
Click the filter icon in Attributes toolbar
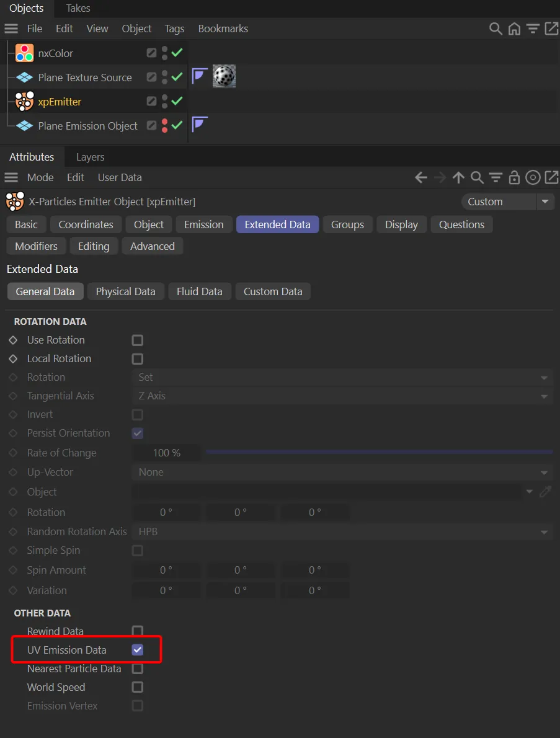pos(496,177)
